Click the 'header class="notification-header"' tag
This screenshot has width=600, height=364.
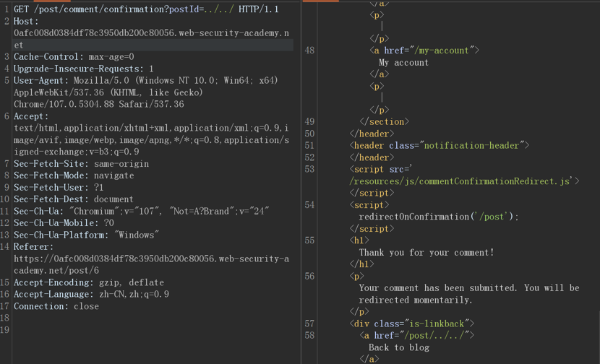tap(439, 145)
